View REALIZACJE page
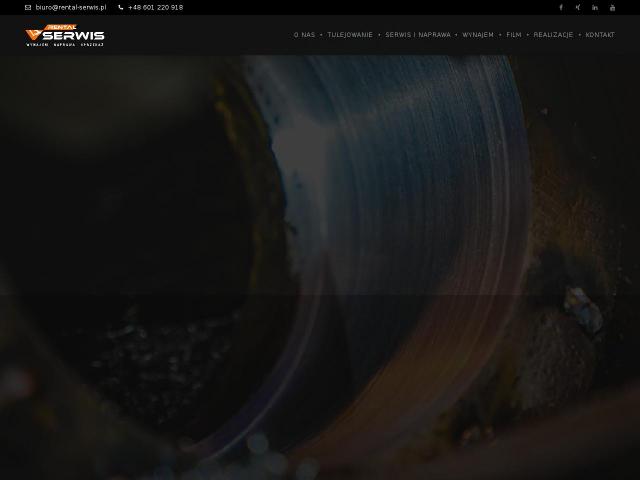 click(553, 35)
